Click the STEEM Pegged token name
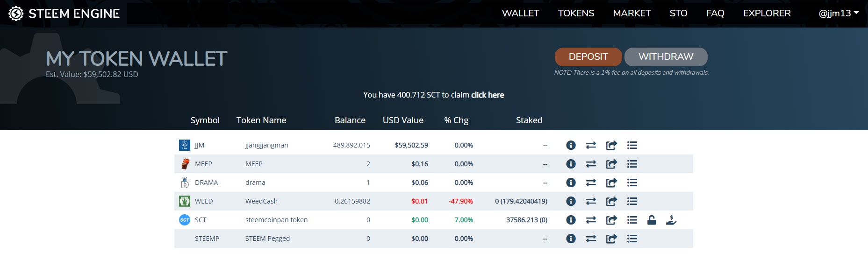The image size is (868, 274). pos(267,239)
